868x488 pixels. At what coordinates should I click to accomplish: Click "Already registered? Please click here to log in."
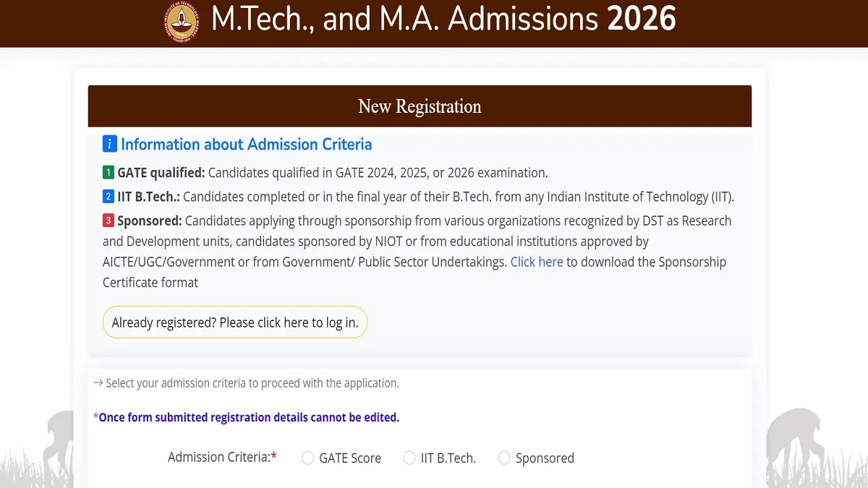pyautogui.click(x=234, y=322)
